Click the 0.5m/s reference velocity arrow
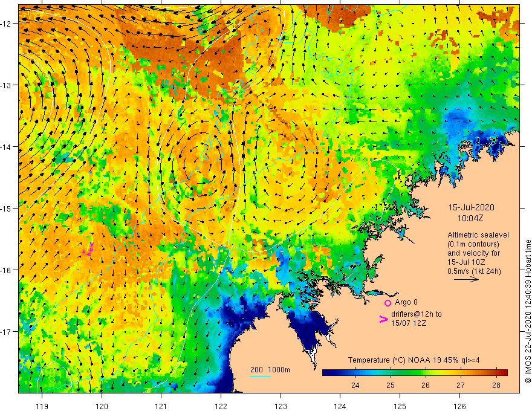 tap(467, 279)
